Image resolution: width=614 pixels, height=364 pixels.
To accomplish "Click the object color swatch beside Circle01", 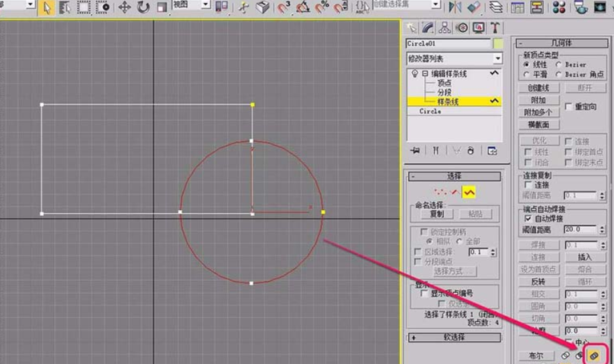I will (x=497, y=44).
